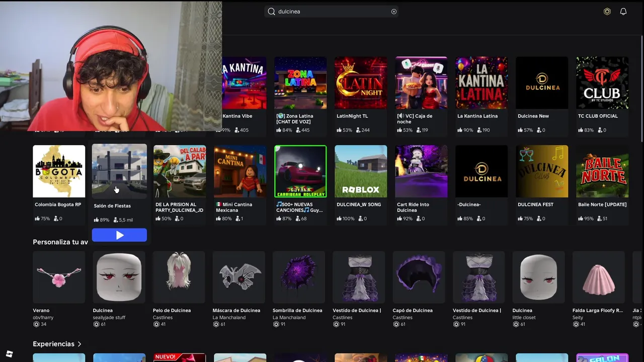Click the Experiencias heading link
The width and height of the screenshot is (644, 362).
tap(53, 344)
